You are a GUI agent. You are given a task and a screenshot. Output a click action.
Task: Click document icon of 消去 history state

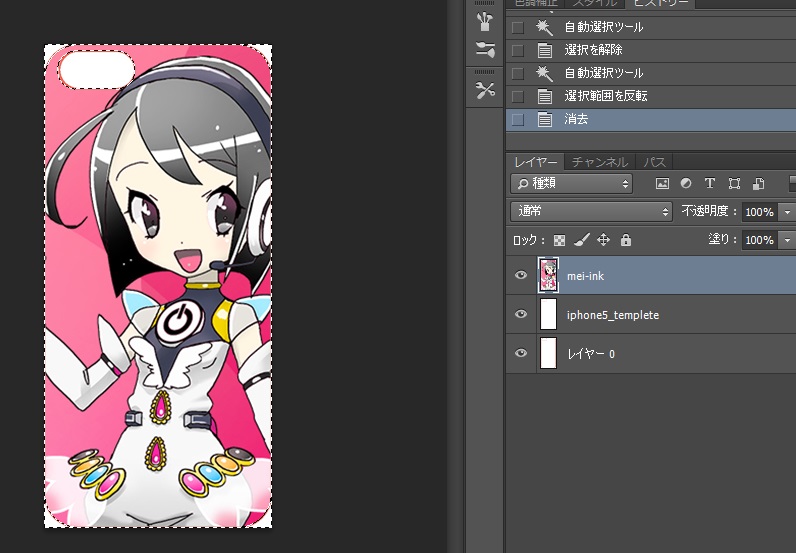click(545, 119)
